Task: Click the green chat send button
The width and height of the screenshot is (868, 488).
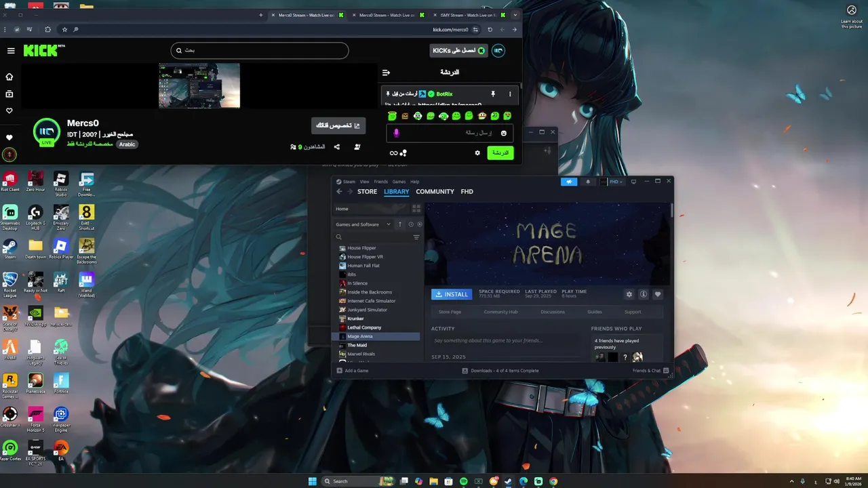Action: (500, 153)
